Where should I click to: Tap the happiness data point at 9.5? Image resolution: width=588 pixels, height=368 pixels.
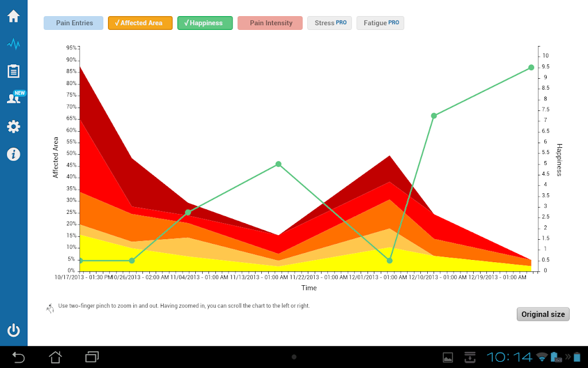click(x=531, y=68)
